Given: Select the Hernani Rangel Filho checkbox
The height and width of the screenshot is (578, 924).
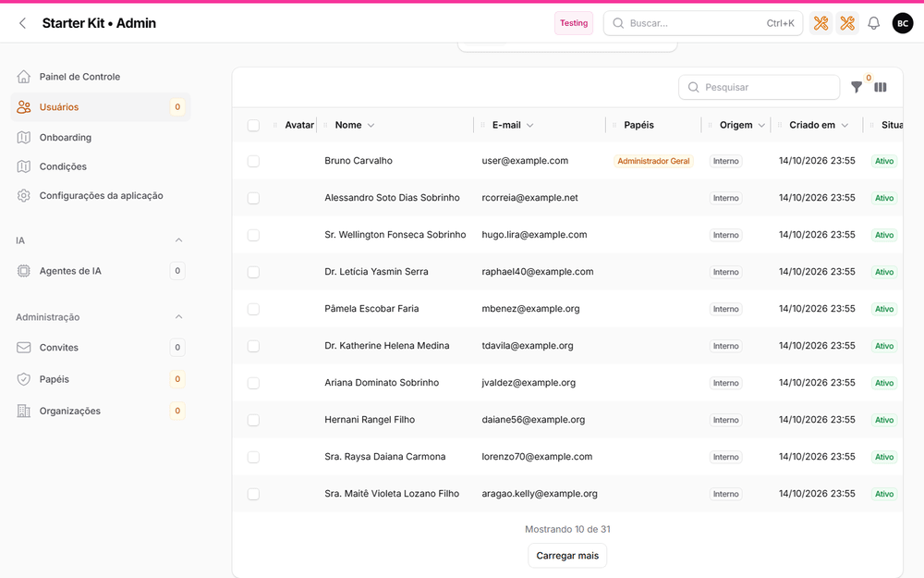Looking at the screenshot, I should [253, 420].
